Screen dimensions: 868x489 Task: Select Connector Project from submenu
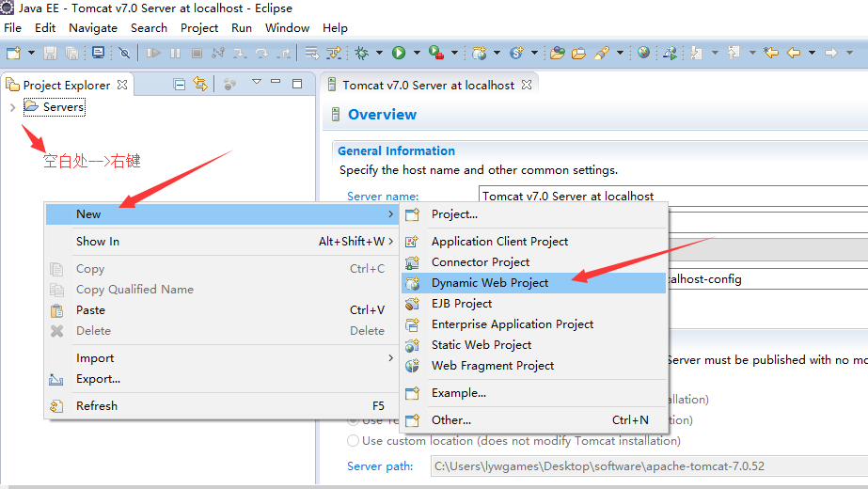(533, 262)
